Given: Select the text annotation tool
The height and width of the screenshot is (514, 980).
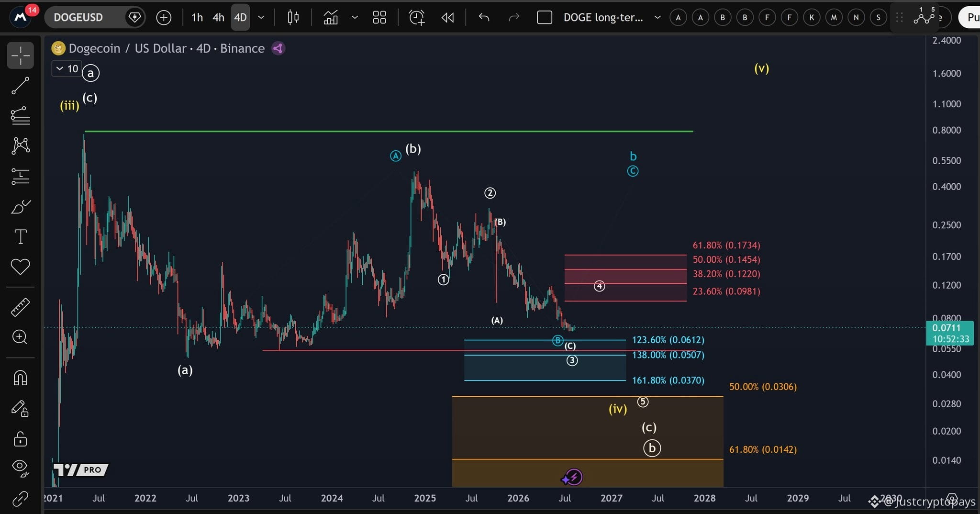Looking at the screenshot, I should click(20, 237).
